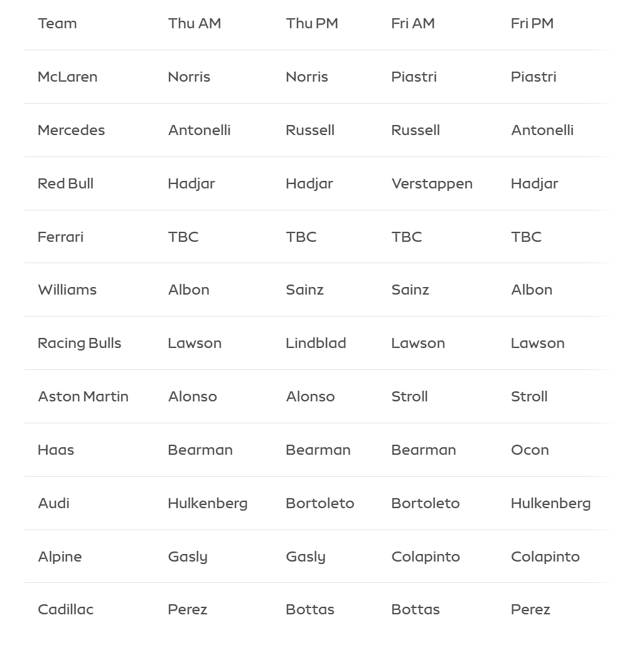The height and width of the screenshot is (652, 644).
Task: Click Antonelli in Fri PM column
Action: pyautogui.click(x=542, y=130)
